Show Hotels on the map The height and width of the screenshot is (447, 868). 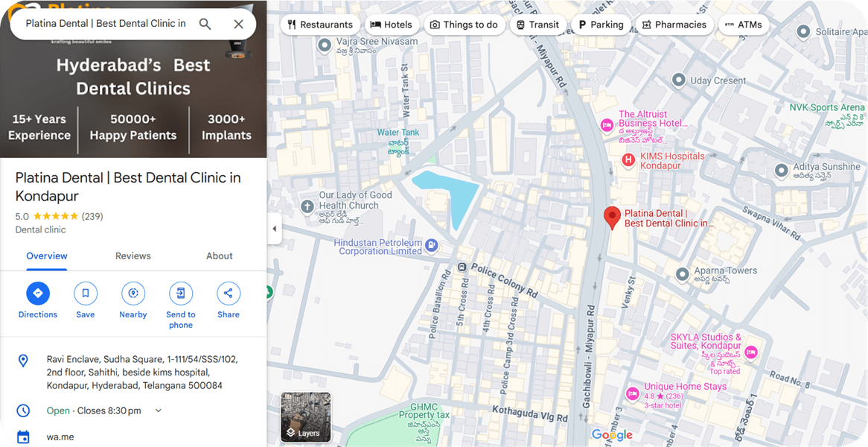click(391, 25)
